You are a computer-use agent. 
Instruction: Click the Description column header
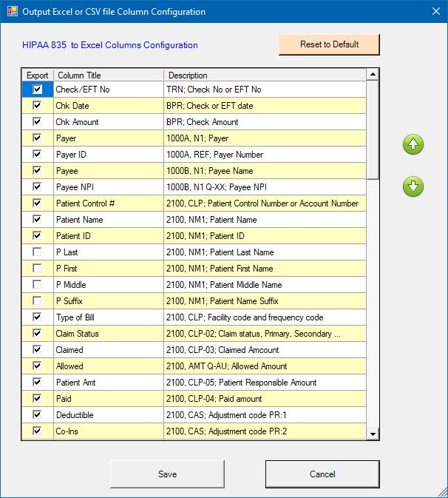[265, 75]
